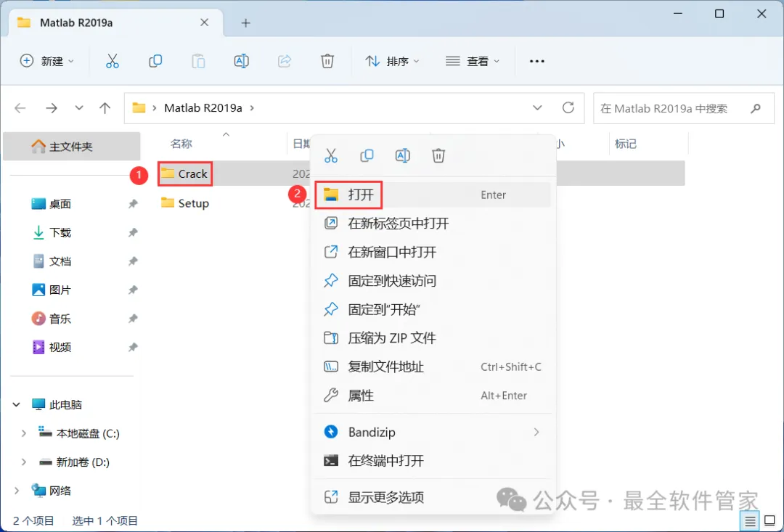784x532 pixels.
Task: Select 在终端中打开
Action: click(x=433, y=460)
